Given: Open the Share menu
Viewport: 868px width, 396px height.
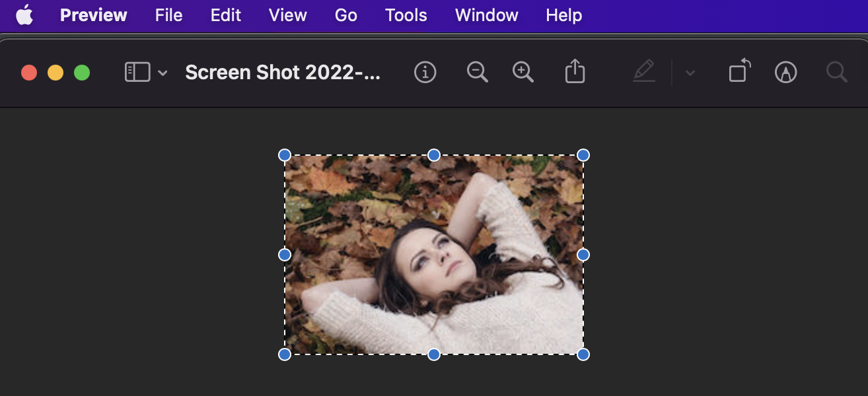Looking at the screenshot, I should (575, 71).
